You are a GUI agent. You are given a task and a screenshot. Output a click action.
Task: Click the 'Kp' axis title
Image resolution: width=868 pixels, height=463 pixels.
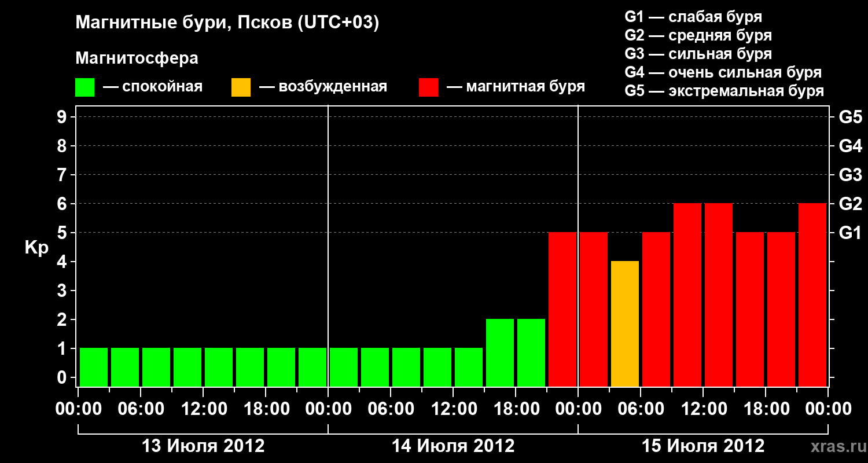36,248
